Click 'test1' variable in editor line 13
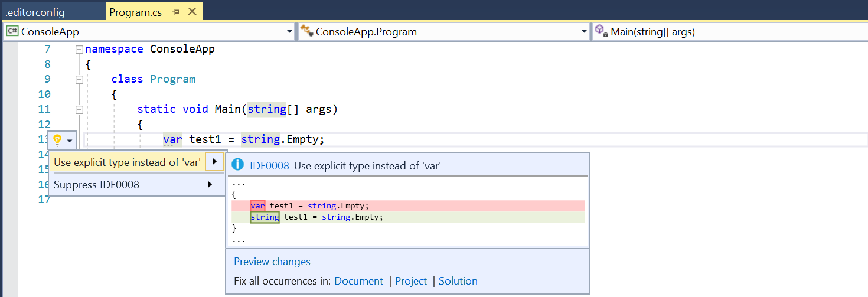 point(205,139)
